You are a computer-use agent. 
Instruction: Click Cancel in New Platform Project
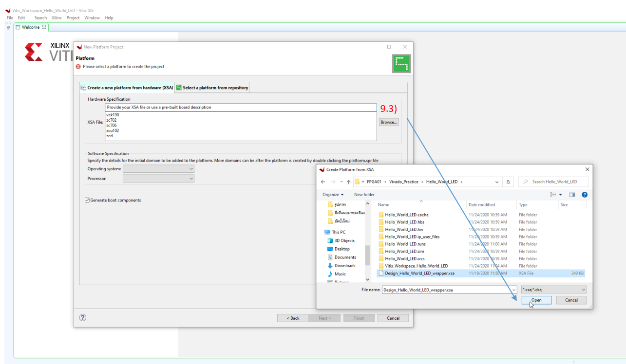tap(393, 318)
